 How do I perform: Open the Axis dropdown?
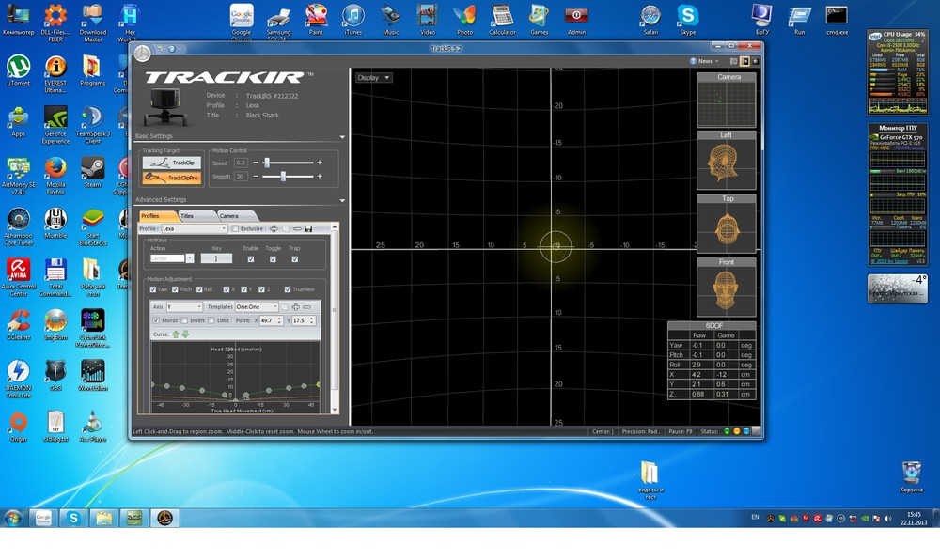click(184, 306)
